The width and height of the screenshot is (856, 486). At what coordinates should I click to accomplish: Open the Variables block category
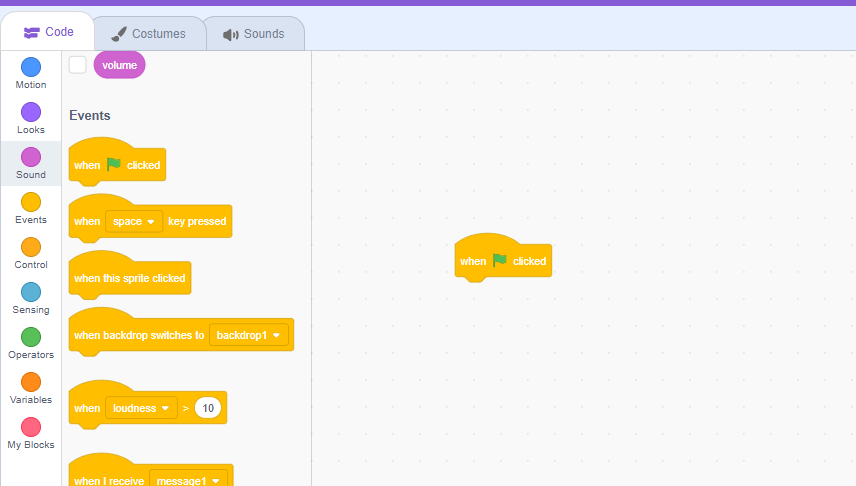(31, 383)
